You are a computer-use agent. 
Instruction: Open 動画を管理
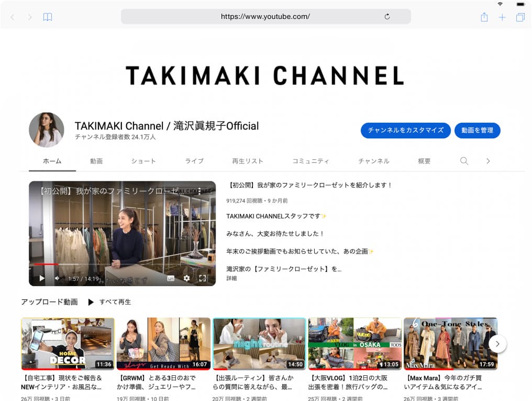click(477, 131)
